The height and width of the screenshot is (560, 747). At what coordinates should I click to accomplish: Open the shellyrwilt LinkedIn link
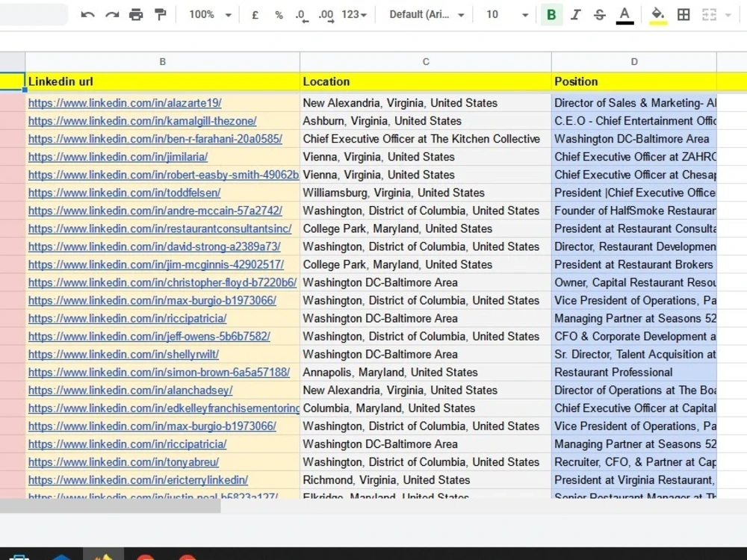click(x=123, y=354)
